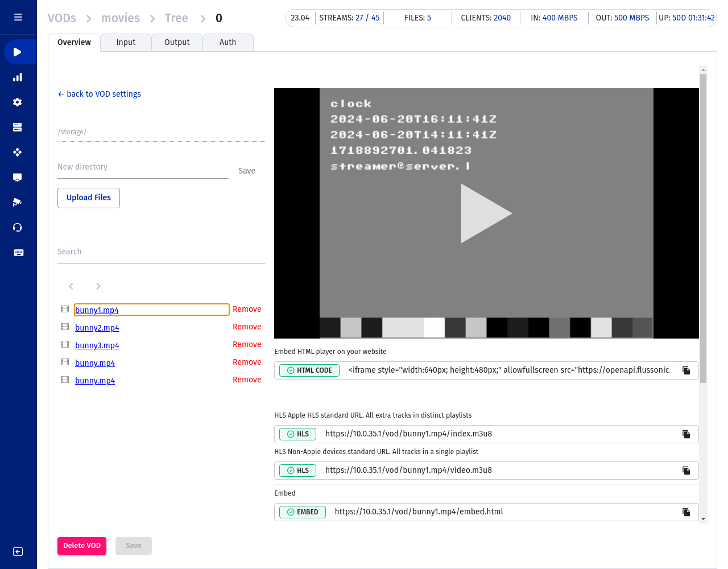Go to the previous page of the file list
728x569 pixels.
pos(71,286)
